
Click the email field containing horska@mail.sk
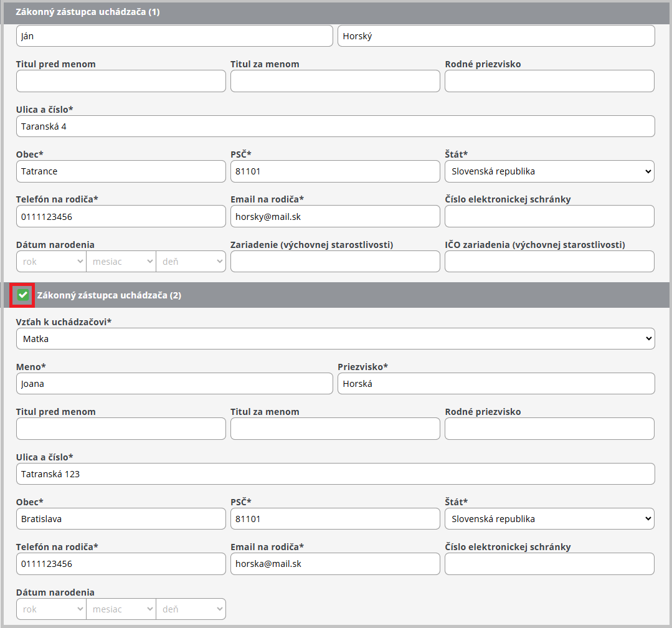coord(335,564)
